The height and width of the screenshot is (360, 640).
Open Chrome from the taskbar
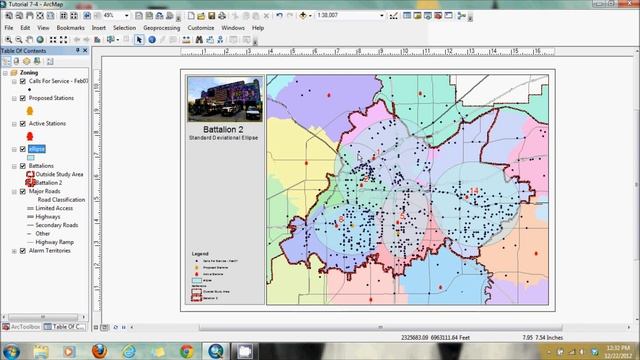coord(187,351)
